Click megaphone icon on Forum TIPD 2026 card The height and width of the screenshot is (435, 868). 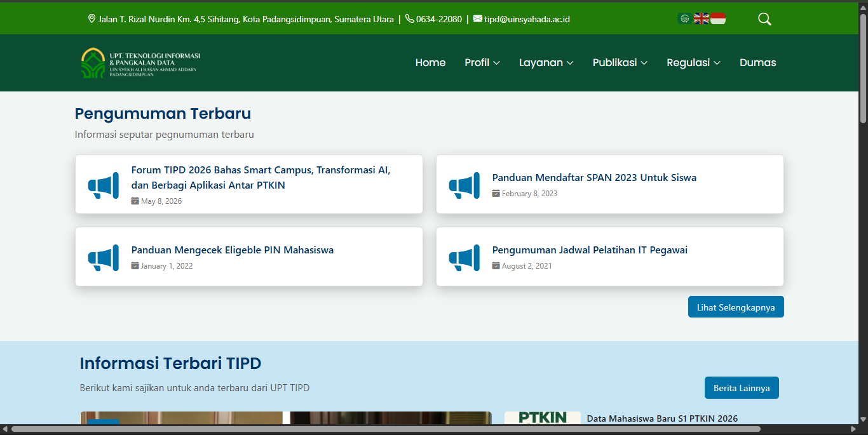[103, 185]
